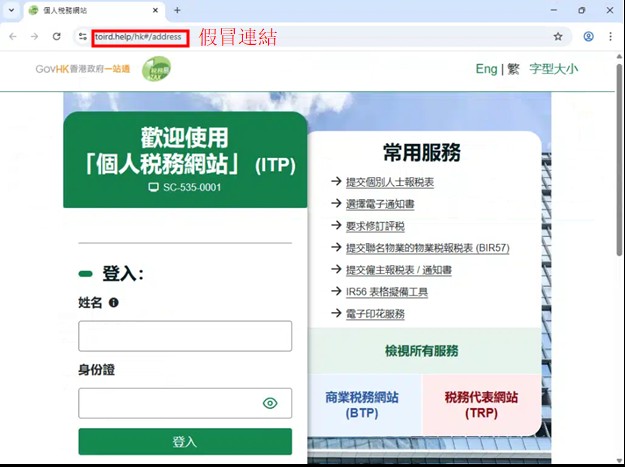The image size is (625, 467).
Task: Toggle 身份證 visibility eye icon
Action: [270, 403]
